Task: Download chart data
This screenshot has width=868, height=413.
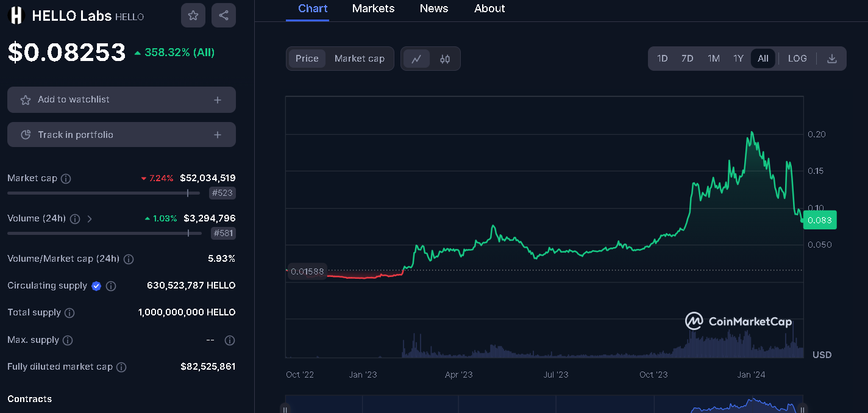Action: pos(832,59)
